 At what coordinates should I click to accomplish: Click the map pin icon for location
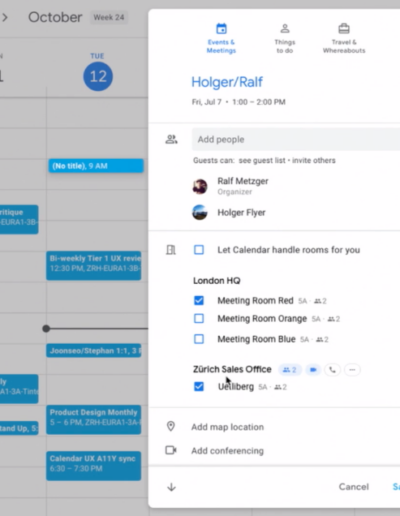click(171, 426)
